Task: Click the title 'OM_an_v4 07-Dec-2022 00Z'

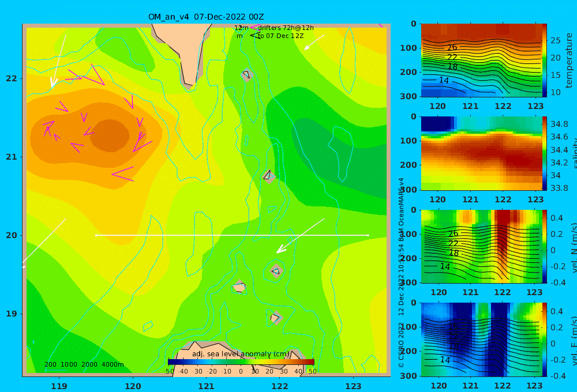Action: click(x=206, y=17)
